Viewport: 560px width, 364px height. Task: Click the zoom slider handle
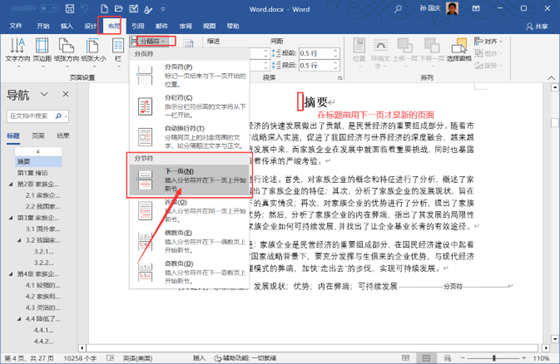[x=494, y=358]
